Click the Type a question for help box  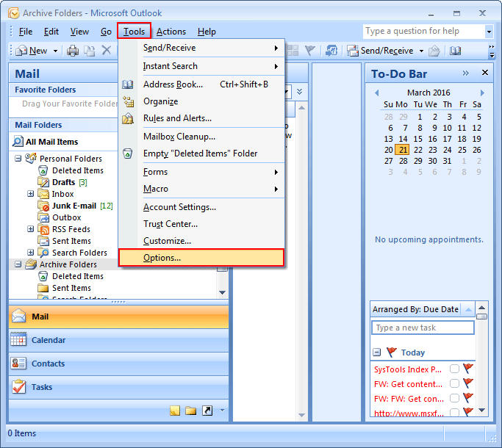coord(424,32)
